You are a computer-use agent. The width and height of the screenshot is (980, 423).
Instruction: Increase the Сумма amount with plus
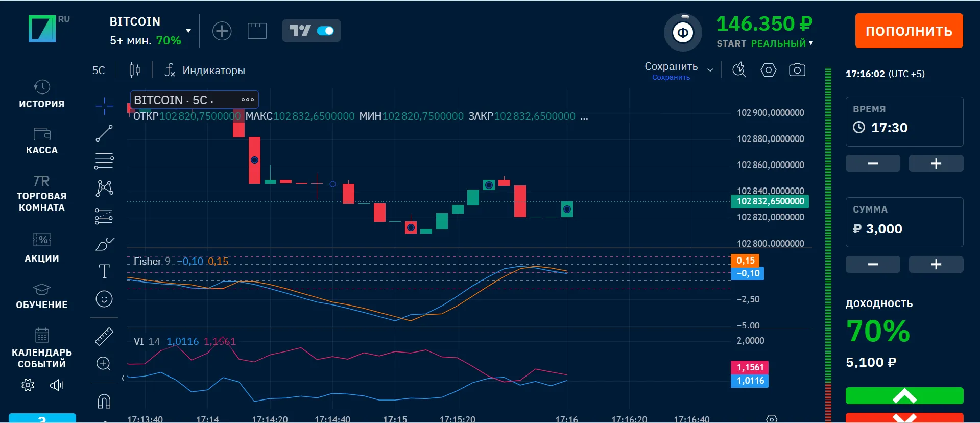pyautogui.click(x=936, y=264)
